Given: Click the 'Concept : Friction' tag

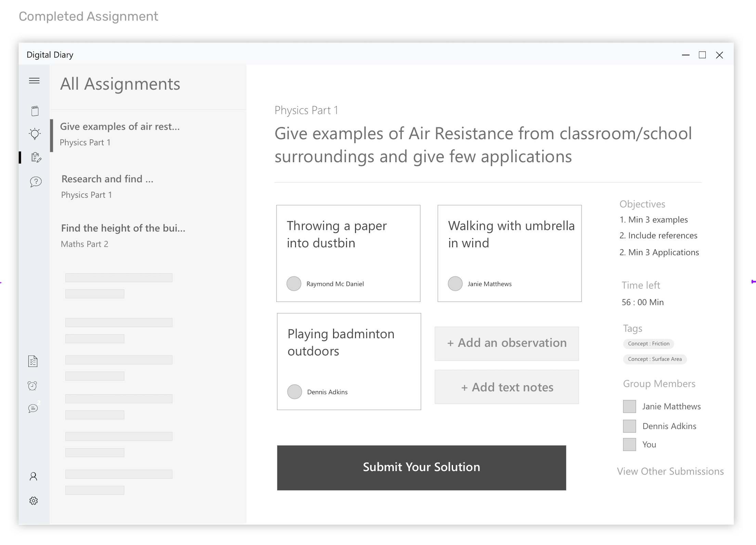Looking at the screenshot, I should (648, 344).
